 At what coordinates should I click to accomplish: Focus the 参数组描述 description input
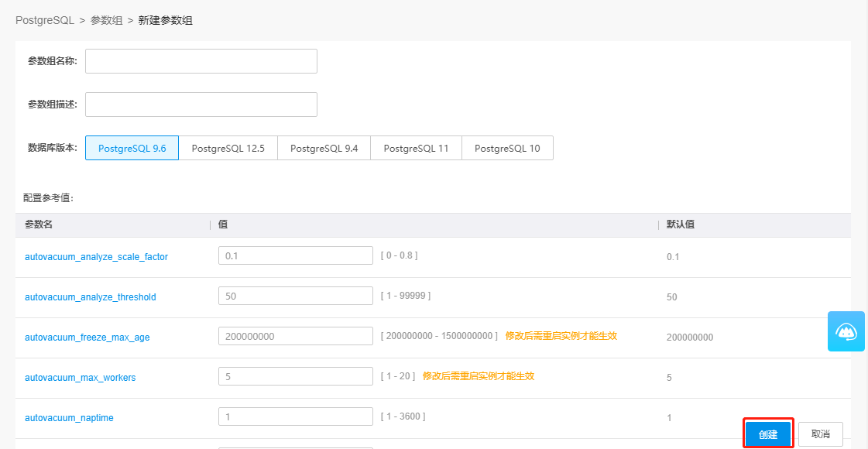click(201, 104)
